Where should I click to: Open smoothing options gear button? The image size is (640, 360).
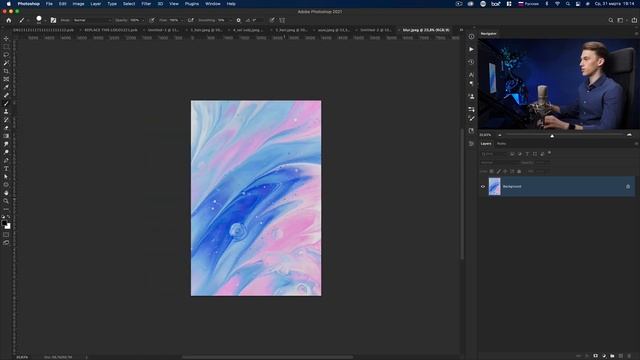point(239,20)
